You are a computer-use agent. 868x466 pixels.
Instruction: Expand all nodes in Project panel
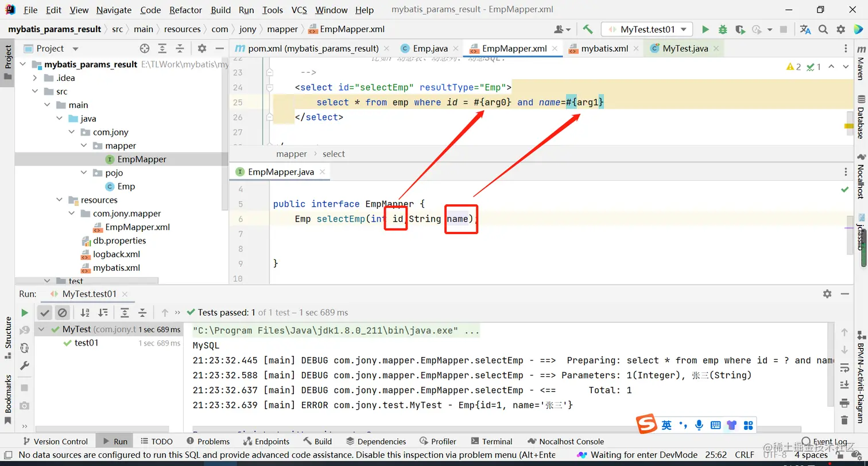pyautogui.click(x=162, y=49)
